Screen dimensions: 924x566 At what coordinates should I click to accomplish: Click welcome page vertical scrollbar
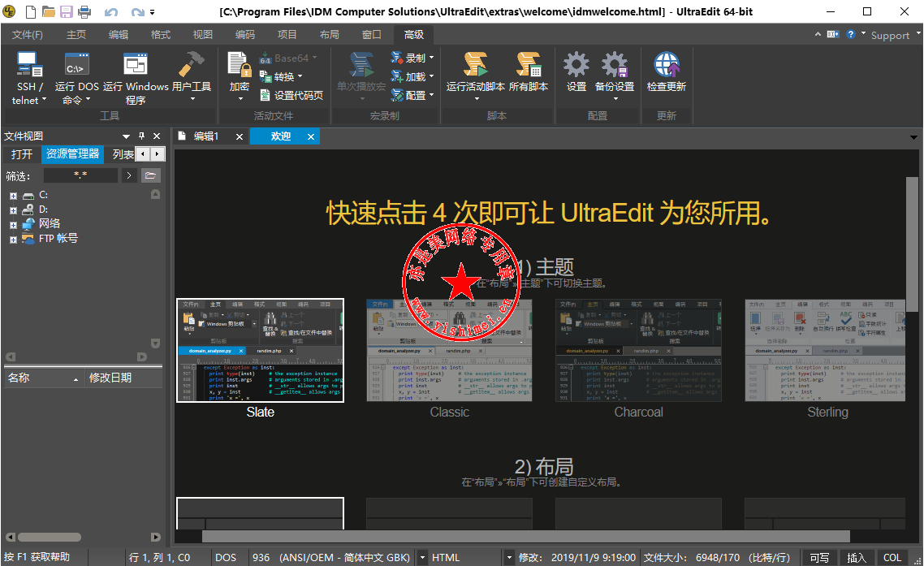912,244
